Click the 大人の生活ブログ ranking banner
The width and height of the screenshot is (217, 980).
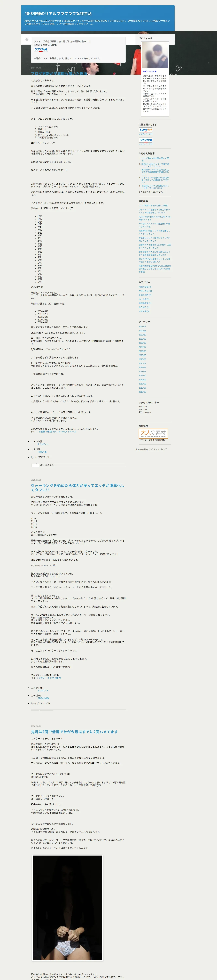[x=146, y=130]
